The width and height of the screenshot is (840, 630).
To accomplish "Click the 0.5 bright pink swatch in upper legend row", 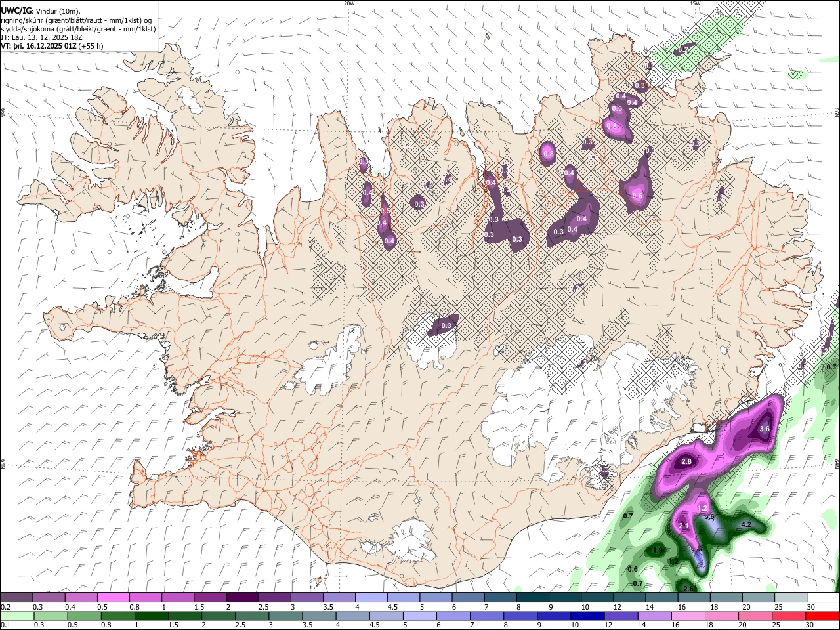I will 113,597.
